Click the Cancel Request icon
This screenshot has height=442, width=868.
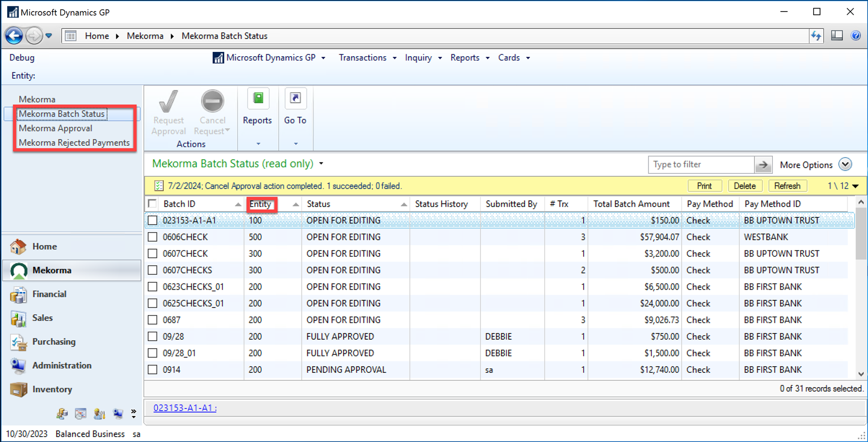212,101
